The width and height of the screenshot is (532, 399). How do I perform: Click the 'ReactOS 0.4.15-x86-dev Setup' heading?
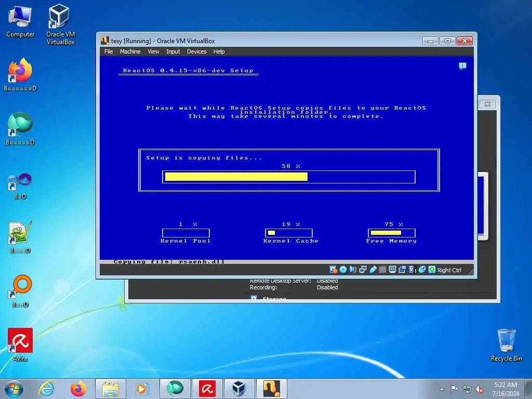[x=188, y=71]
